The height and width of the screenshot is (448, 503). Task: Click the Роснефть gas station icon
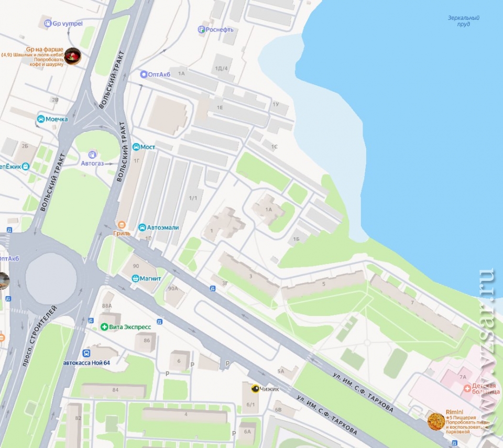(201, 30)
